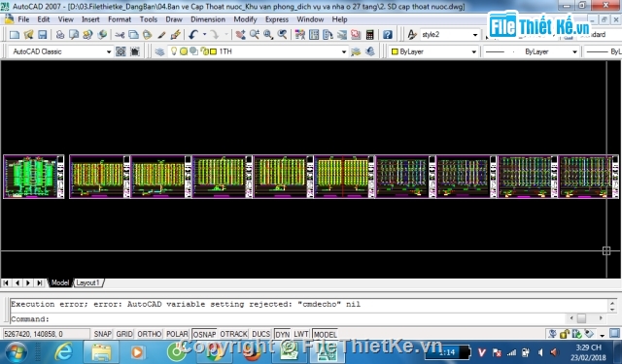
Task: Open the QuickCalc calculator icon
Action: click(x=369, y=35)
